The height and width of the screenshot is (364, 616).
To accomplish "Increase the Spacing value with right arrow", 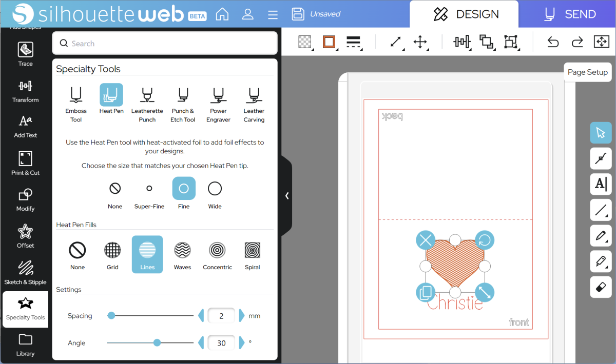I will (242, 316).
